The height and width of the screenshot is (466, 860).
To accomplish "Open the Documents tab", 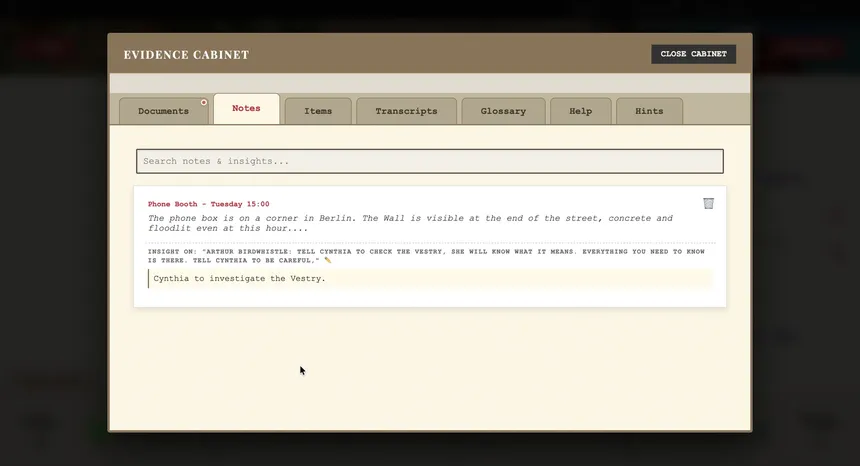I will pyautogui.click(x=163, y=111).
